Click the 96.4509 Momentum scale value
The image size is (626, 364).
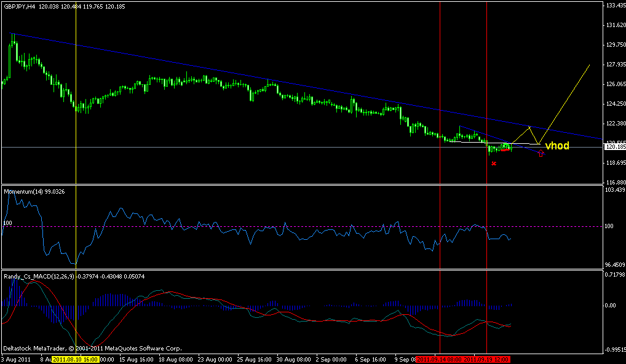point(615,264)
